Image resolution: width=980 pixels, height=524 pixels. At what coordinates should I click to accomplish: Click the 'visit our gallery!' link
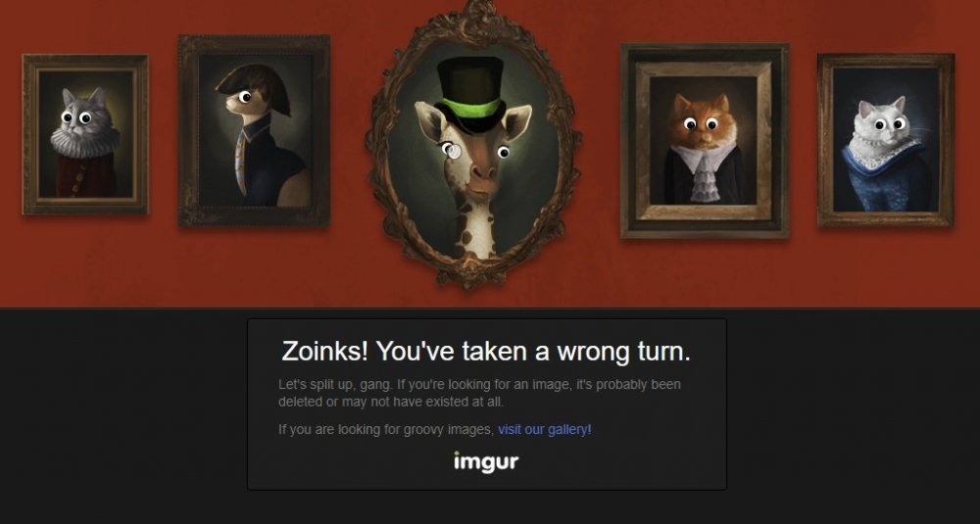[x=544, y=430]
